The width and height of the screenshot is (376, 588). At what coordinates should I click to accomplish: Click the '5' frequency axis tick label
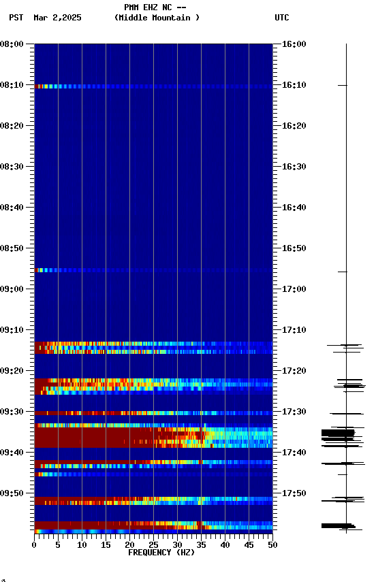point(58,545)
